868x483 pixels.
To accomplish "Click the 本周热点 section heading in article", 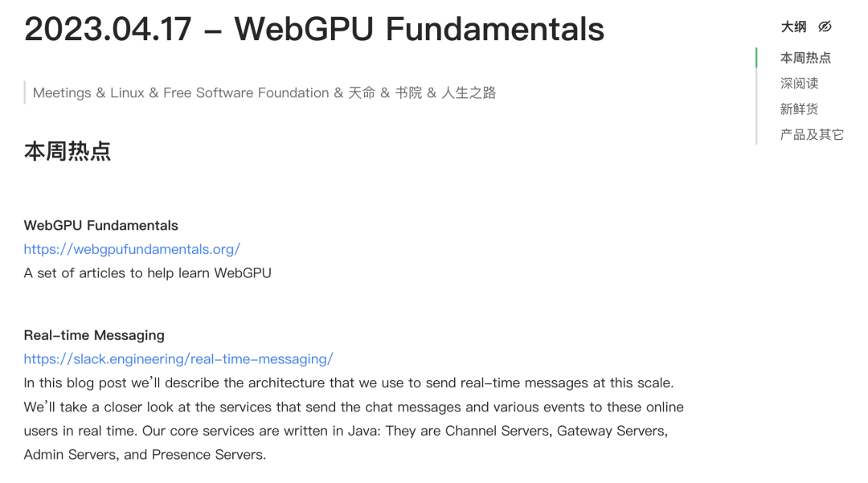I will 68,151.
